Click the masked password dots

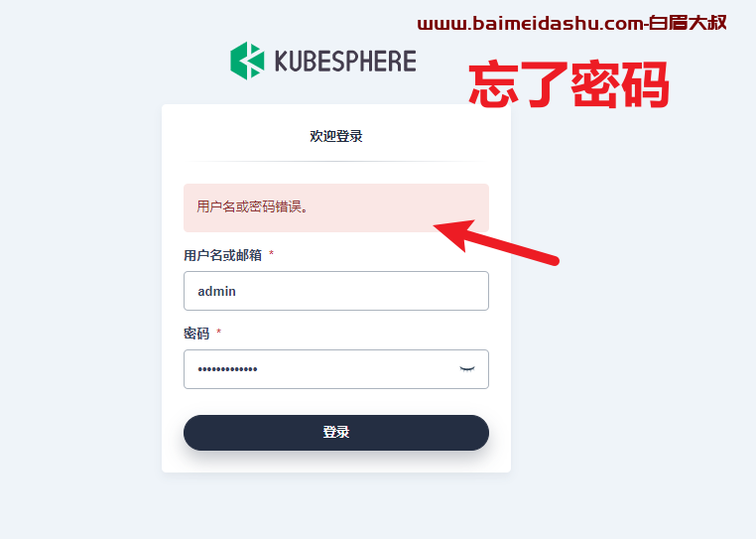point(227,369)
